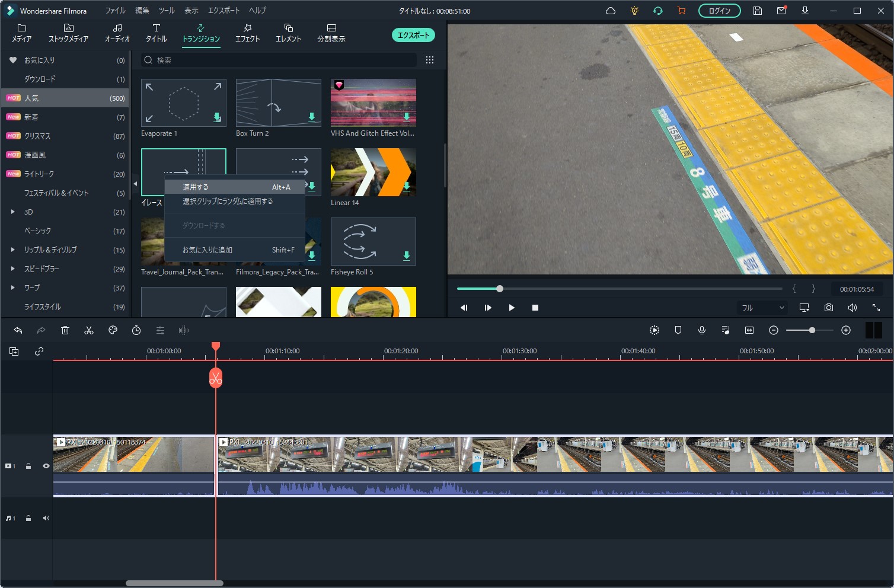Expand the 3D transitions category
Image resolution: width=894 pixels, height=588 pixels.
point(12,212)
